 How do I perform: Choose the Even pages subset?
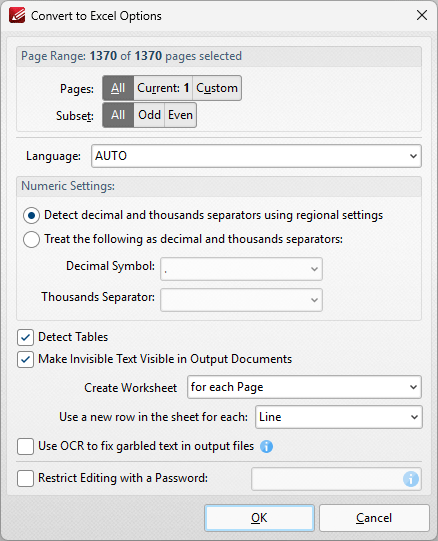point(181,115)
